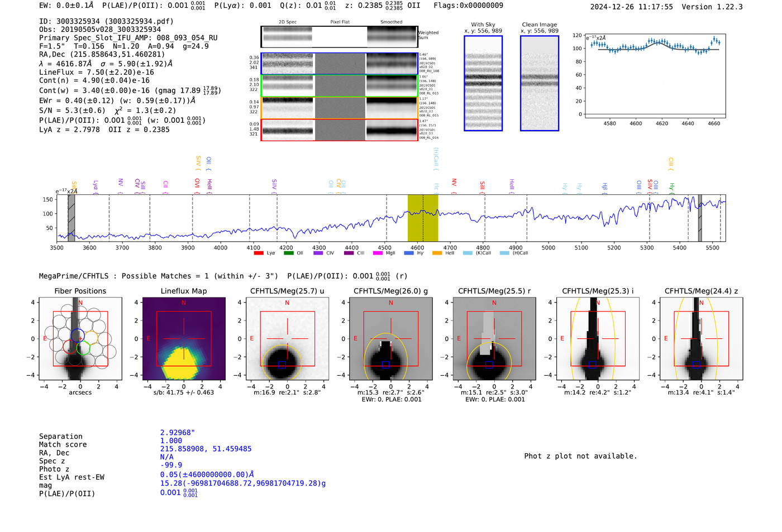The image size is (782, 532).
Task: Click the Flags:0x00000009 text
Action: tap(468, 6)
